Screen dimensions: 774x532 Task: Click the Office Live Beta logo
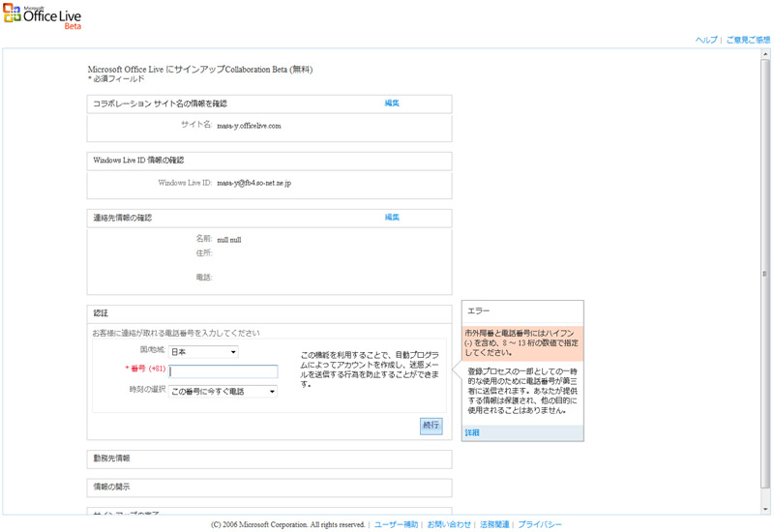(42, 16)
